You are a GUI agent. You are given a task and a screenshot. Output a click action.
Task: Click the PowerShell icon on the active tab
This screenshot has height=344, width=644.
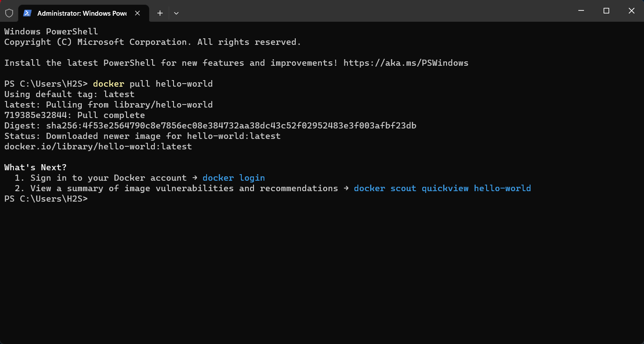pyautogui.click(x=27, y=13)
